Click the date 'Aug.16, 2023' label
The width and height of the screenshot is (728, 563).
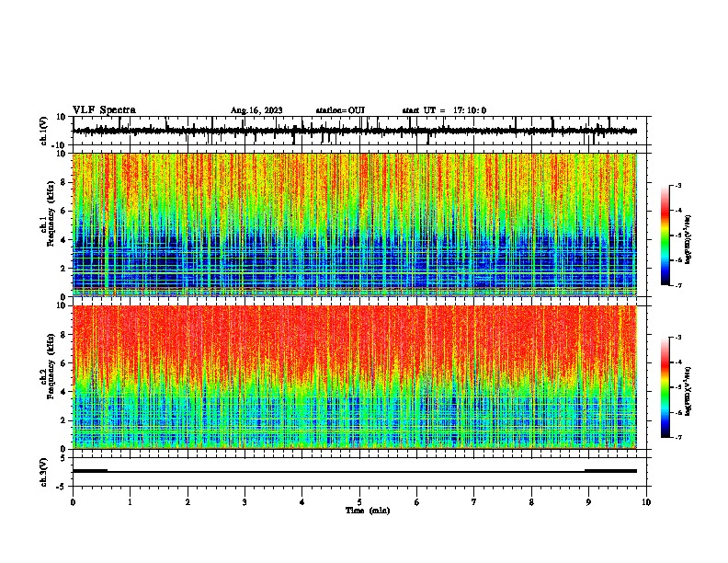(256, 110)
